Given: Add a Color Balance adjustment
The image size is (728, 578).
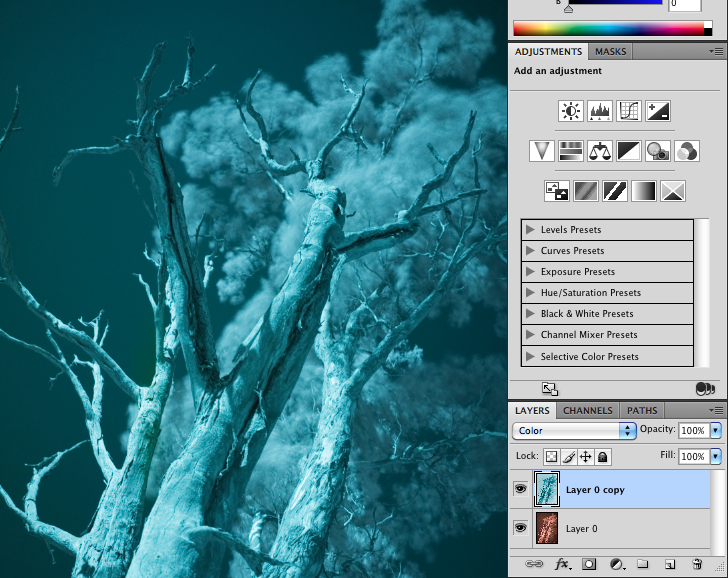Looking at the screenshot, I should [599, 151].
